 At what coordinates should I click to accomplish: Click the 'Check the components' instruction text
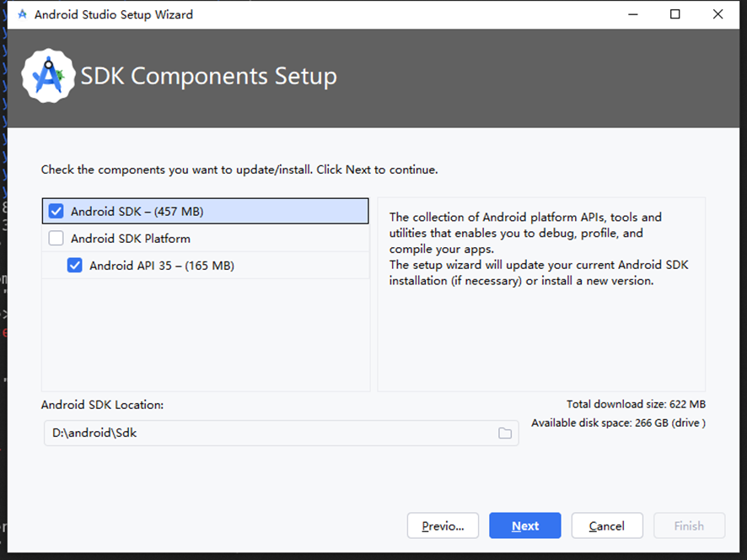coord(239,170)
